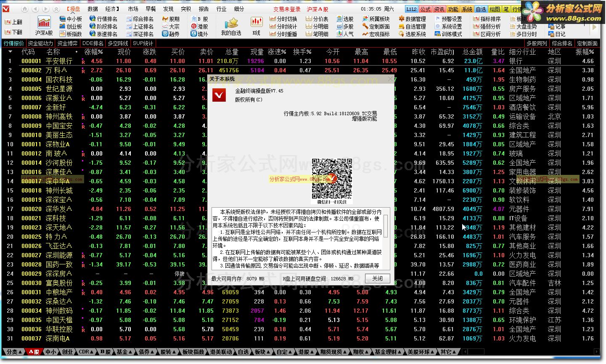
Task: Open 创业板 board list
Action: (71, 26)
